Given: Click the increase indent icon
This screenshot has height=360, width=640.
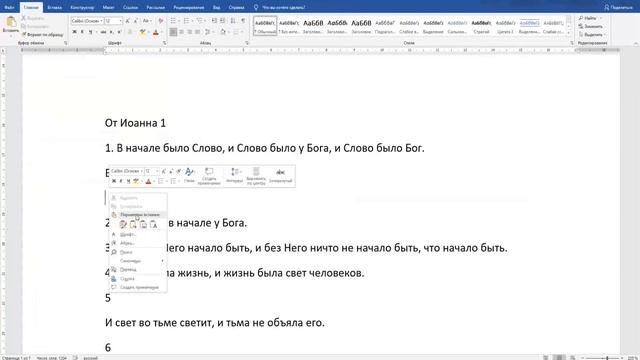Looking at the screenshot, I should pos(222,21).
